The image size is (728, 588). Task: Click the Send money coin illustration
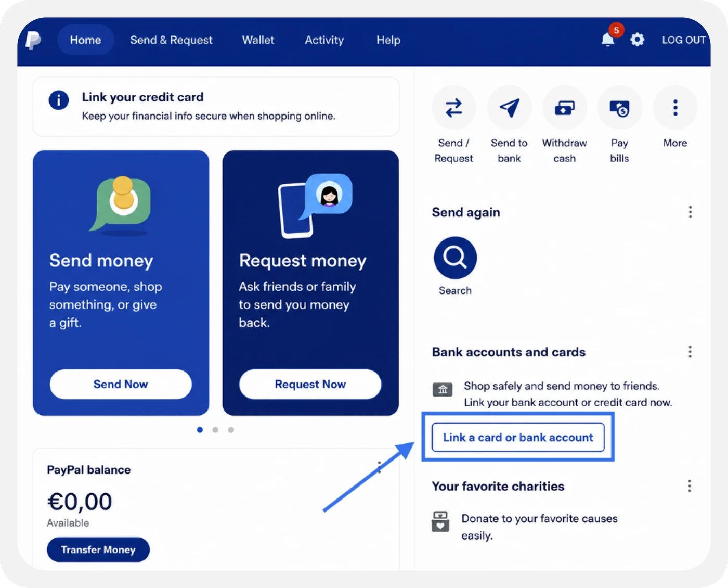pos(121,206)
